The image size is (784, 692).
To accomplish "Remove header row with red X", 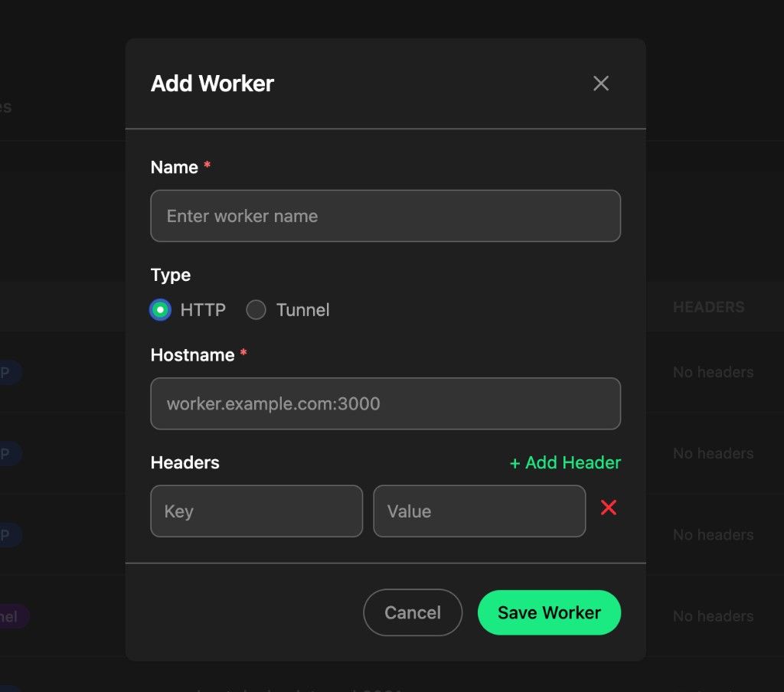I will [x=608, y=508].
